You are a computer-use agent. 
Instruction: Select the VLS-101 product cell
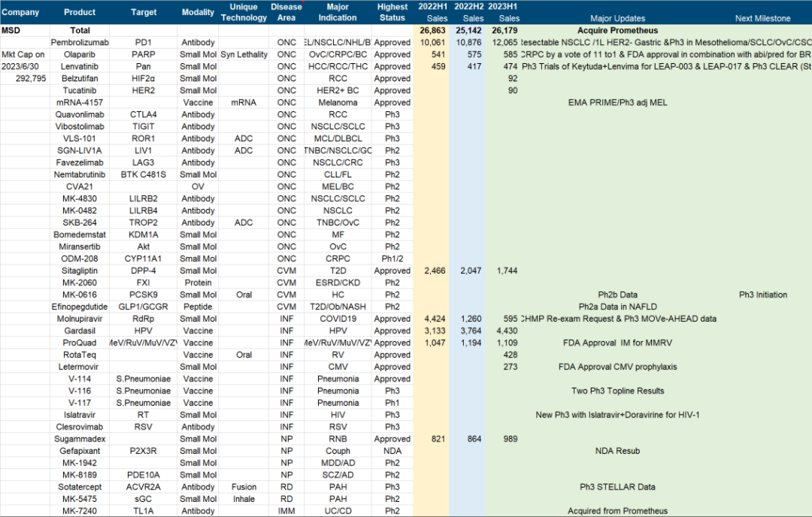[x=80, y=138]
